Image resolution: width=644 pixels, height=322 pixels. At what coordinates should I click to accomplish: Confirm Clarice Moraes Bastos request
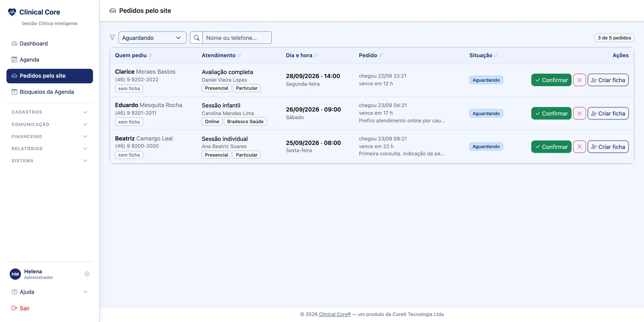551,80
